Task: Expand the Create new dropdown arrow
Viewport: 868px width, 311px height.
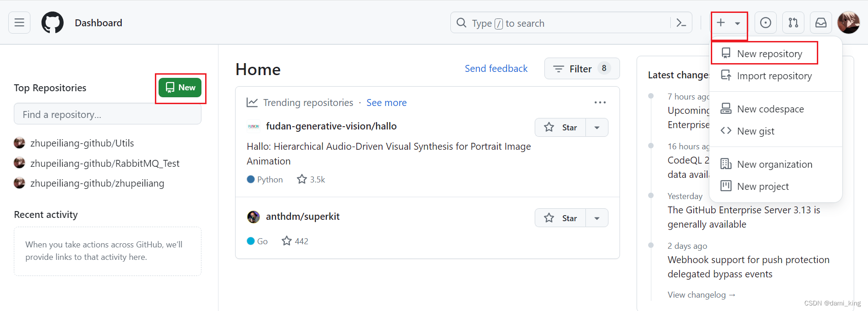Action: coord(738,23)
